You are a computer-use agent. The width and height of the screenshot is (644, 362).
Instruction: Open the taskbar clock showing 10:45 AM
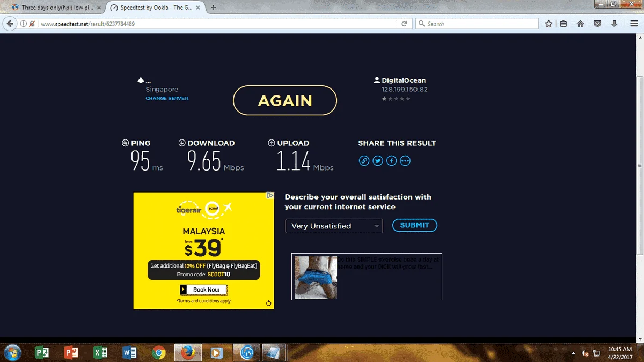(620, 353)
